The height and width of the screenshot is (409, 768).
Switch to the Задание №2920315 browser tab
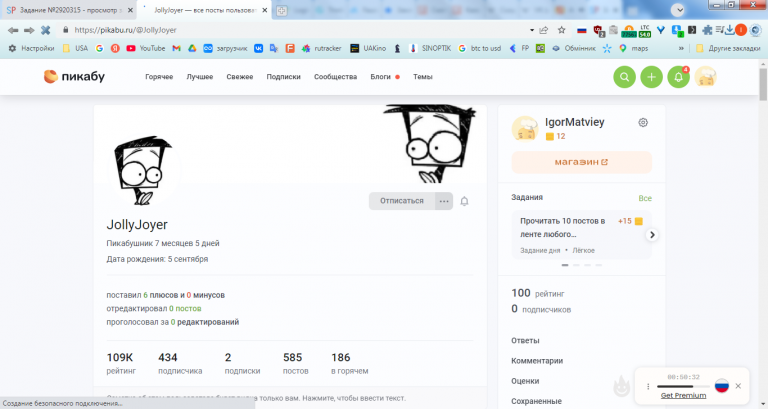pyautogui.click(x=69, y=10)
